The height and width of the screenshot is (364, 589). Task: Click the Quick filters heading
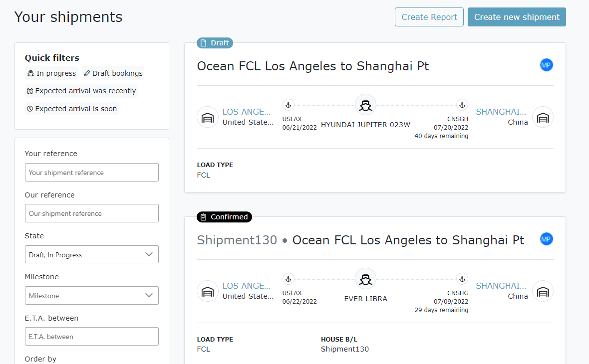pyautogui.click(x=52, y=58)
